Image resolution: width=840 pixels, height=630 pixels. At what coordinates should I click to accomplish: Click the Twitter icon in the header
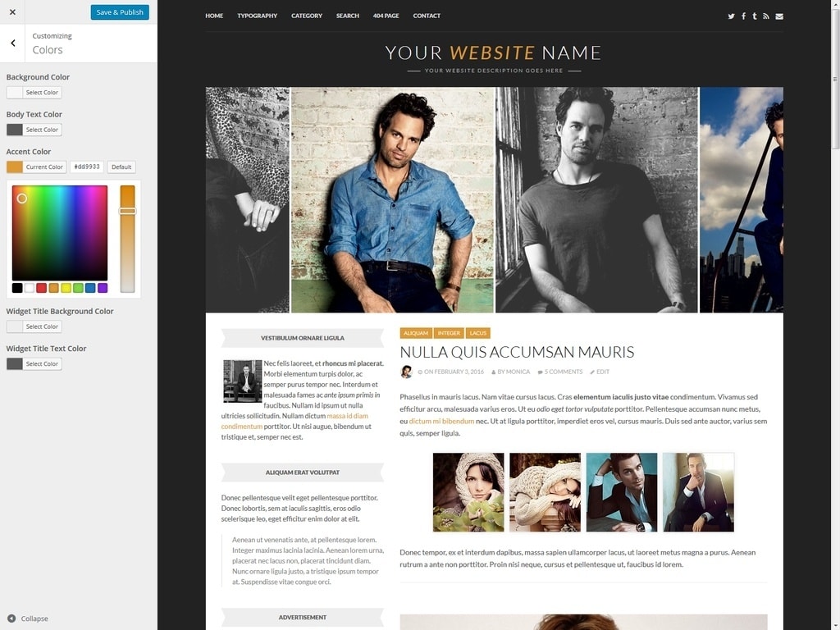(x=731, y=16)
